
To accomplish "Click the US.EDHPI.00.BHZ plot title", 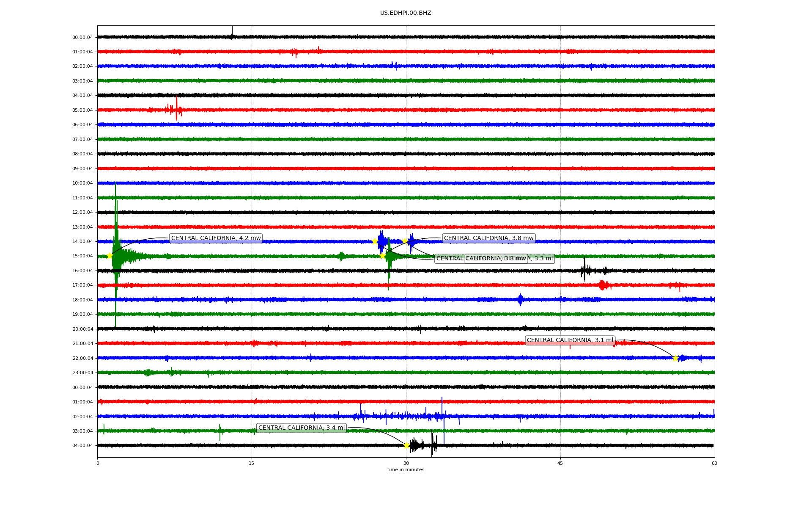I will [406, 13].
